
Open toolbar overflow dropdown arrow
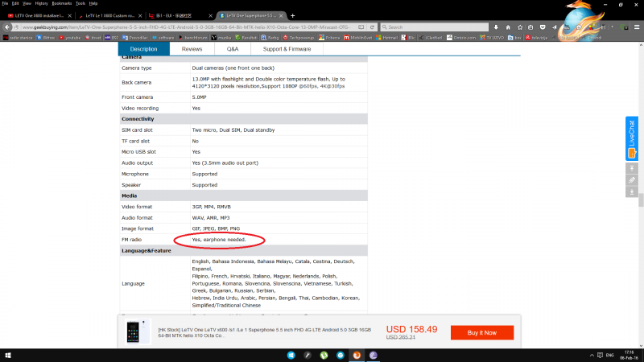[x=612, y=27]
